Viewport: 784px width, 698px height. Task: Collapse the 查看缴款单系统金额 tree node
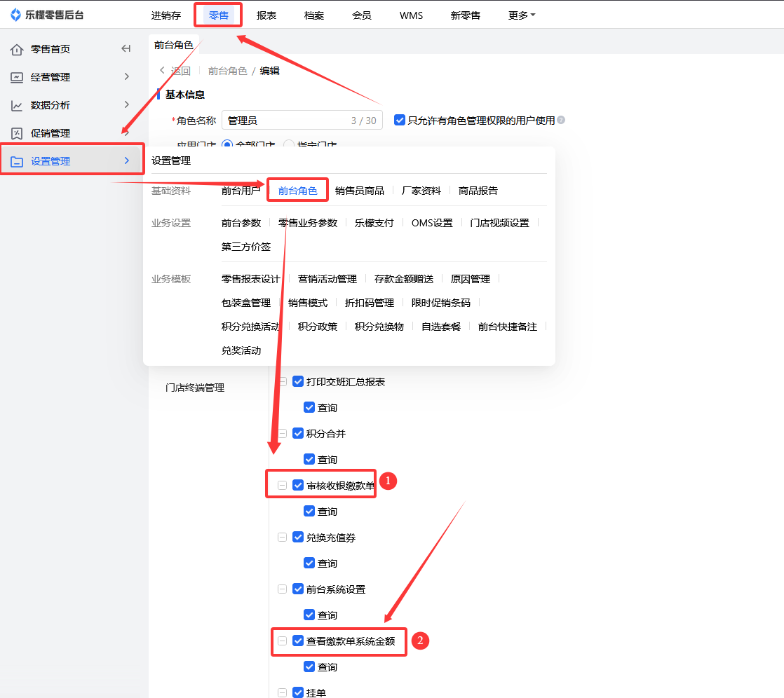tap(282, 641)
